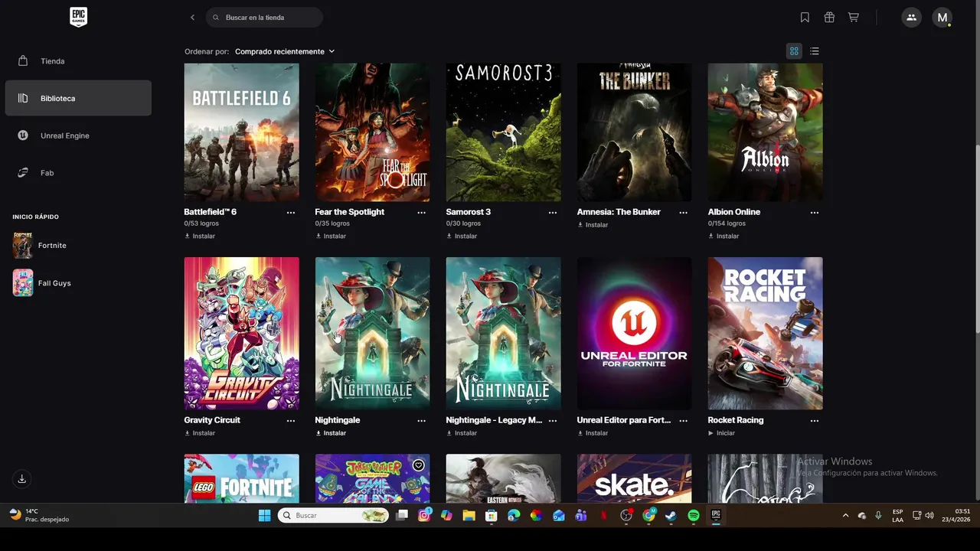Open the downloads icon in sidebar
Screen dimensions: 980x551
point(21,479)
